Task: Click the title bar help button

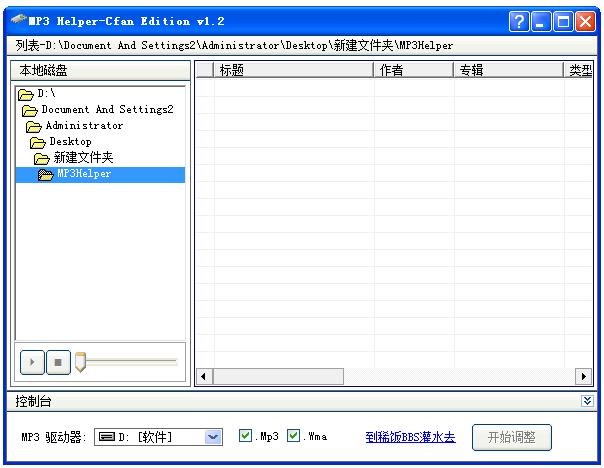Action: click(519, 21)
